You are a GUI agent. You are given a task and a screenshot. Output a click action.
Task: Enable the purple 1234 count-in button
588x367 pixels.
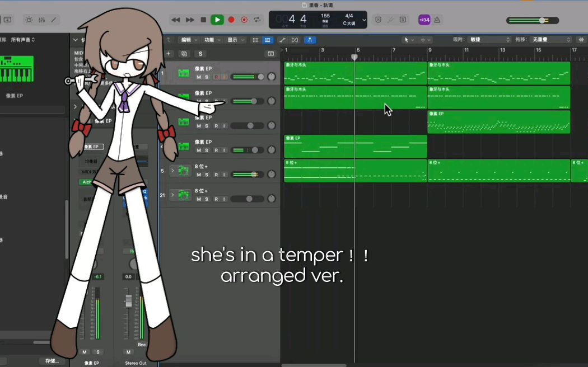pyautogui.click(x=424, y=20)
